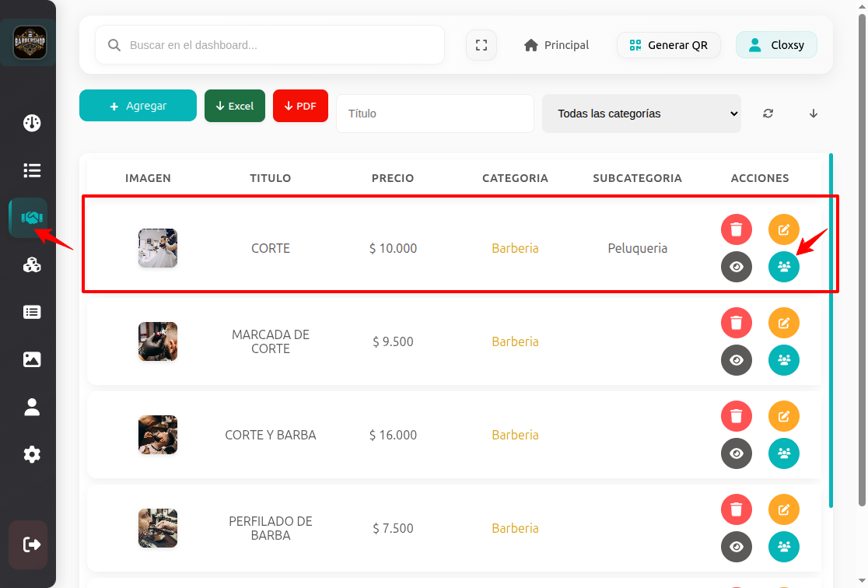Expand the Todas las categorías dropdown
Viewport: 868px width, 588px height.
pyautogui.click(x=642, y=114)
